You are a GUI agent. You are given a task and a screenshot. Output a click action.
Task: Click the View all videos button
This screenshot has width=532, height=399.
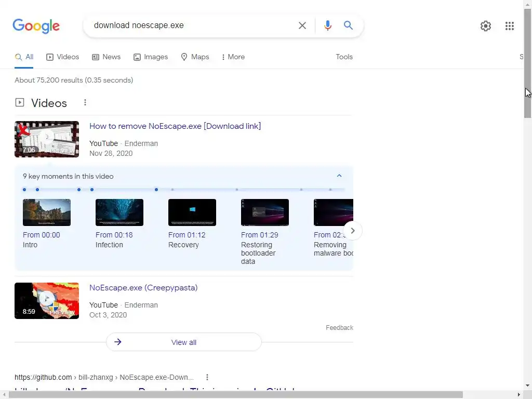pos(184,342)
